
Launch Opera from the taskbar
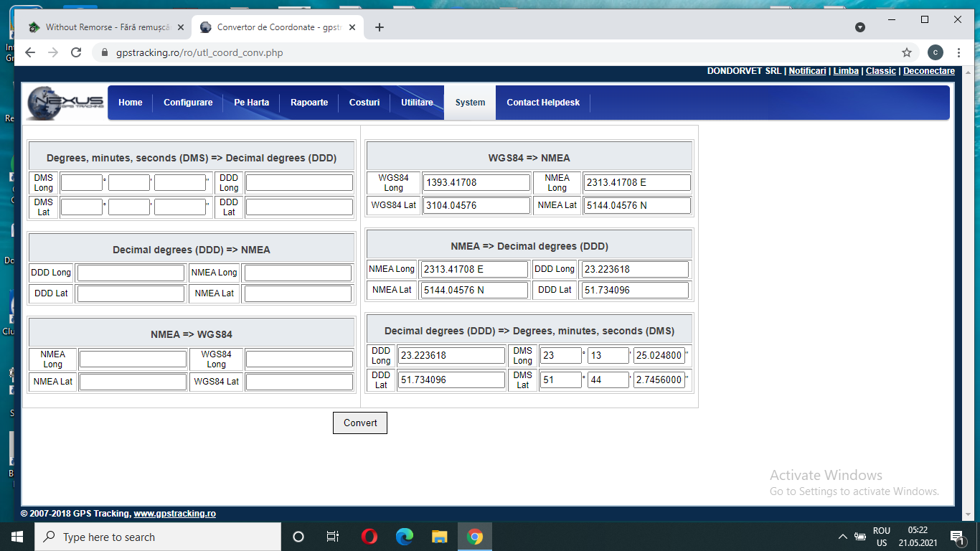369,537
